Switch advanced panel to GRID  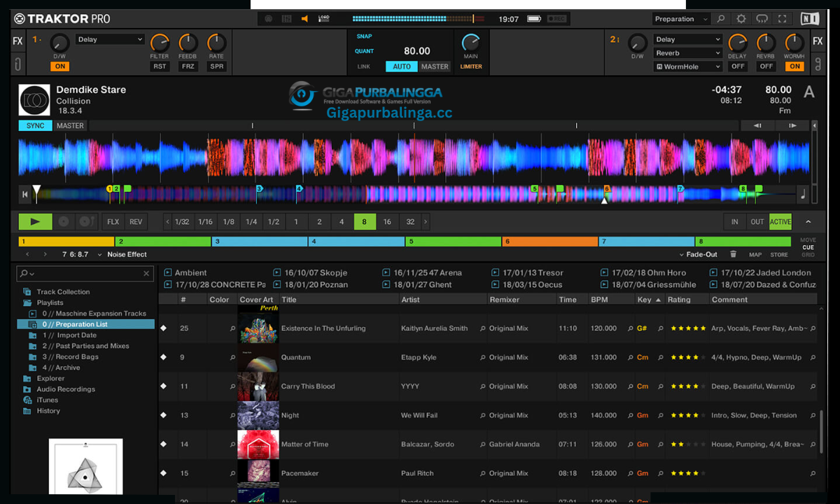[x=808, y=255]
